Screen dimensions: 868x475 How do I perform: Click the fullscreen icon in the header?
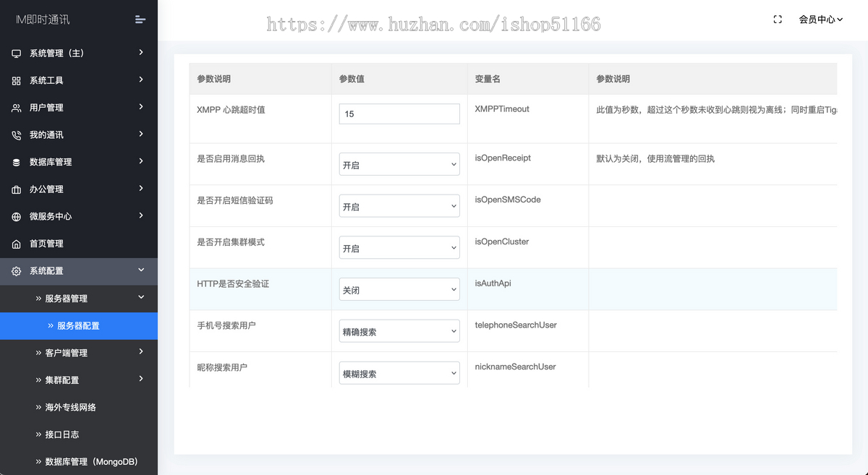pos(778,20)
